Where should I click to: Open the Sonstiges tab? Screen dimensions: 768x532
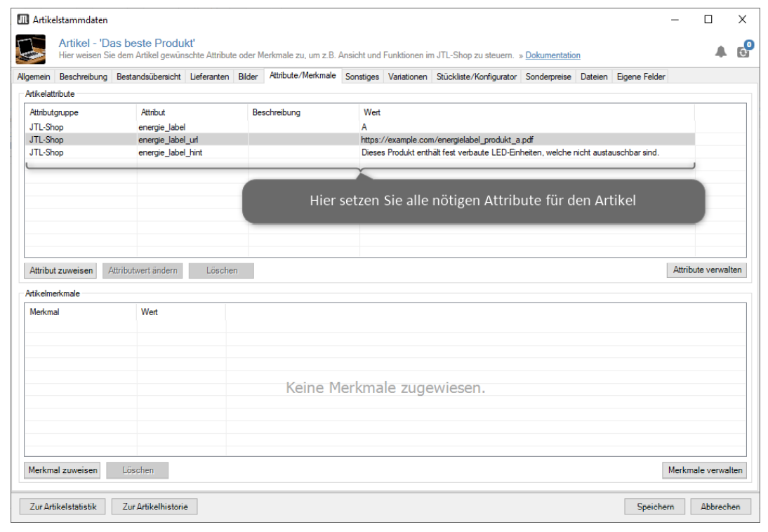point(362,77)
